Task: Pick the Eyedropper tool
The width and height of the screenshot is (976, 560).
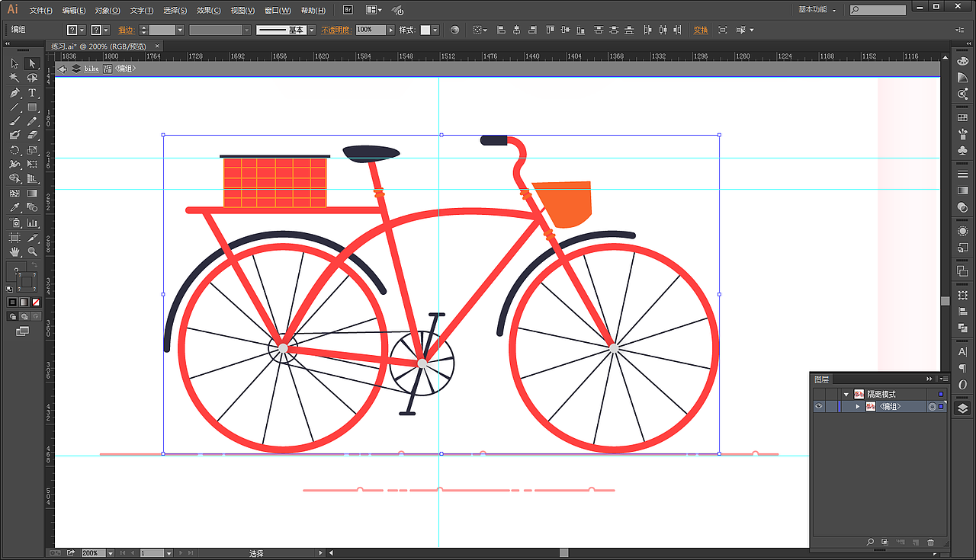Action: [14, 208]
